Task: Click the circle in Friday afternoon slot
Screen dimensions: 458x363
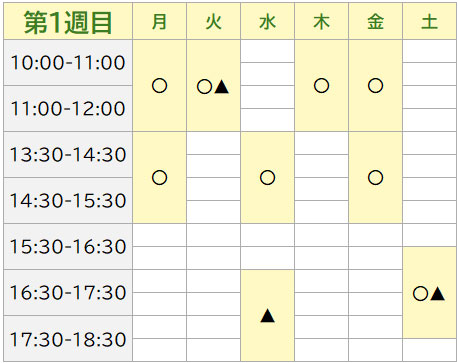Action: click(375, 178)
